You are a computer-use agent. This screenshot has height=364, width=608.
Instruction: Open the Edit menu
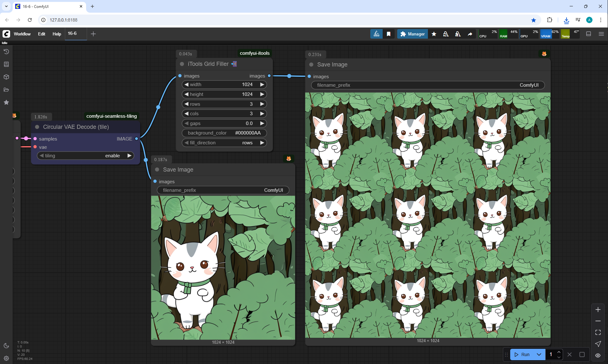tap(41, 34)
